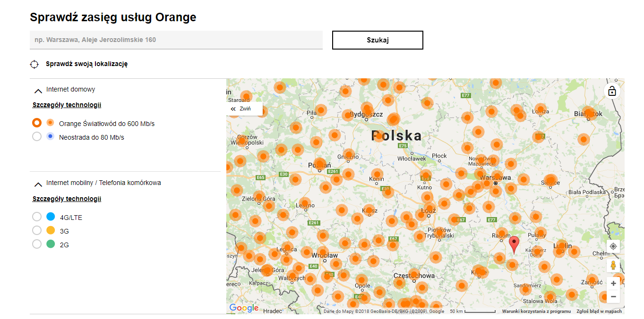Collapse Internet mobilny / Telefonia komórkowa section
The image size is (644, 319).
(x=38, y=184)
